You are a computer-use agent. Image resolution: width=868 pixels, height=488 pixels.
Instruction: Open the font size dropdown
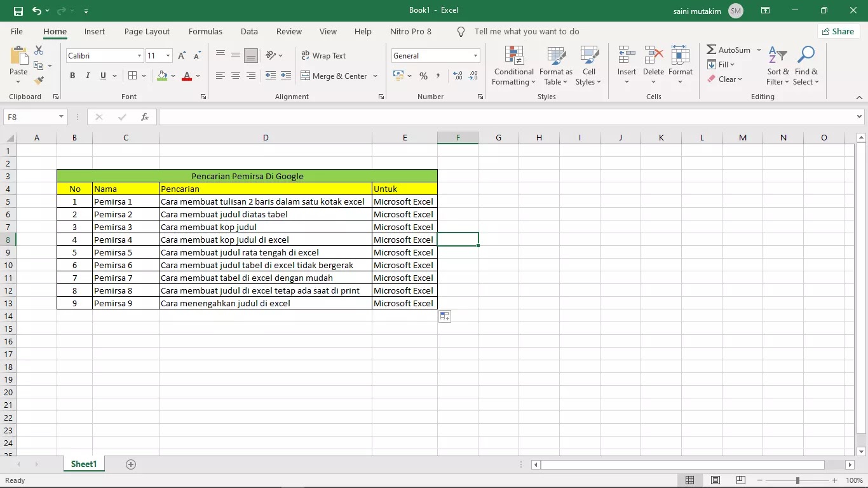click(x=166, y=56)
